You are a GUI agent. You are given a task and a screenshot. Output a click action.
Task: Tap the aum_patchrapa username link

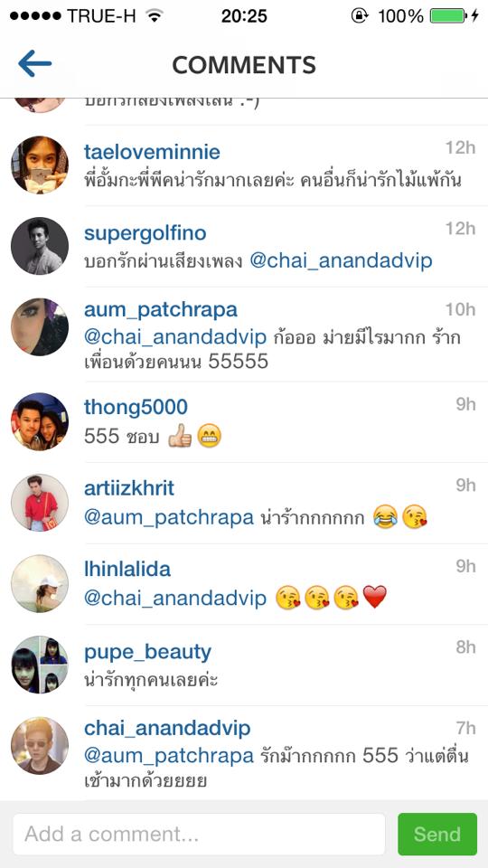161,309
